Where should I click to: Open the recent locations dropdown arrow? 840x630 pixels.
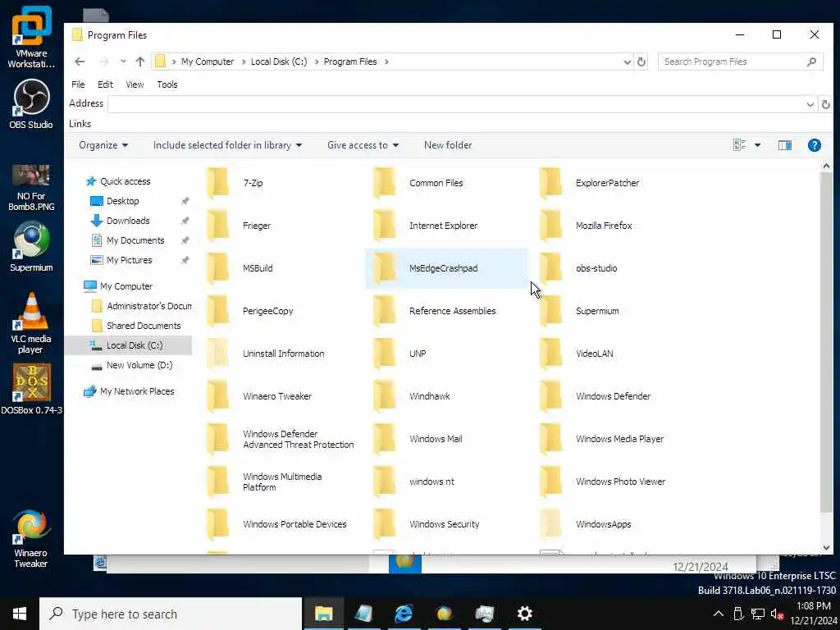point(123,62)
